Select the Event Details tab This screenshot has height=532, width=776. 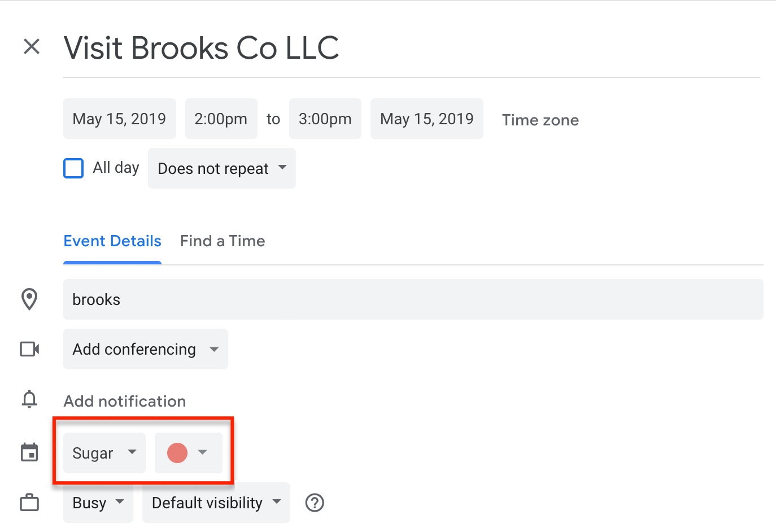[x=112, y=241]
